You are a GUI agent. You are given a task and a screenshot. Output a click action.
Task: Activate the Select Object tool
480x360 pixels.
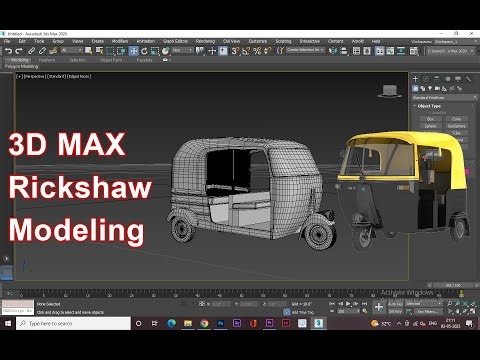click(x=88, y=51)
